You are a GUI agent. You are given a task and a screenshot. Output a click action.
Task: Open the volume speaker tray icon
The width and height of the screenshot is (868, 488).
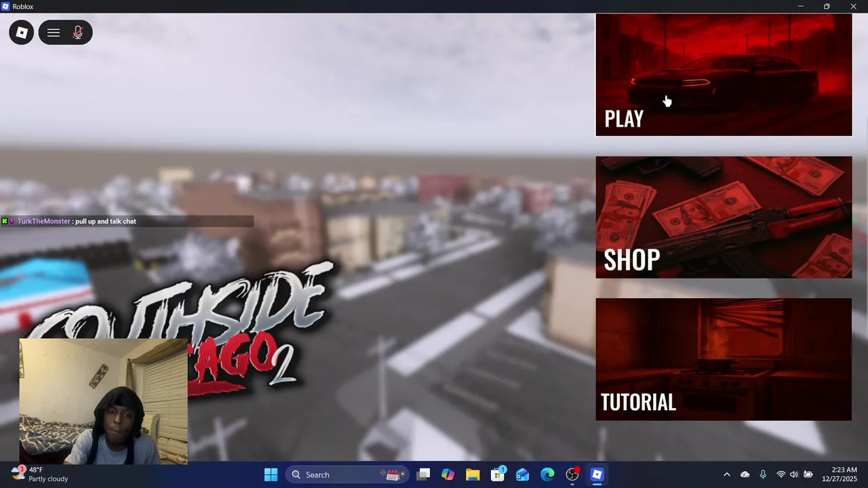[794, 474]
